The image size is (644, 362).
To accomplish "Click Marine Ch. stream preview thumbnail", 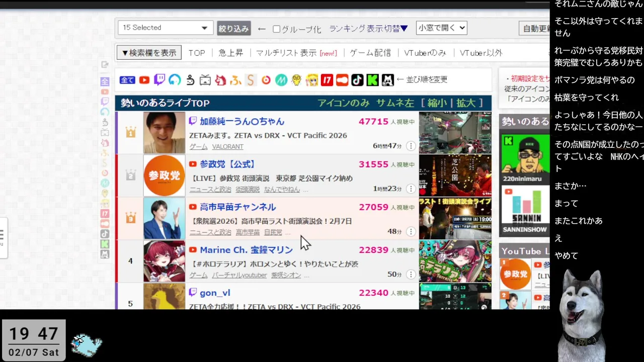I will click(x=455, y=261).
